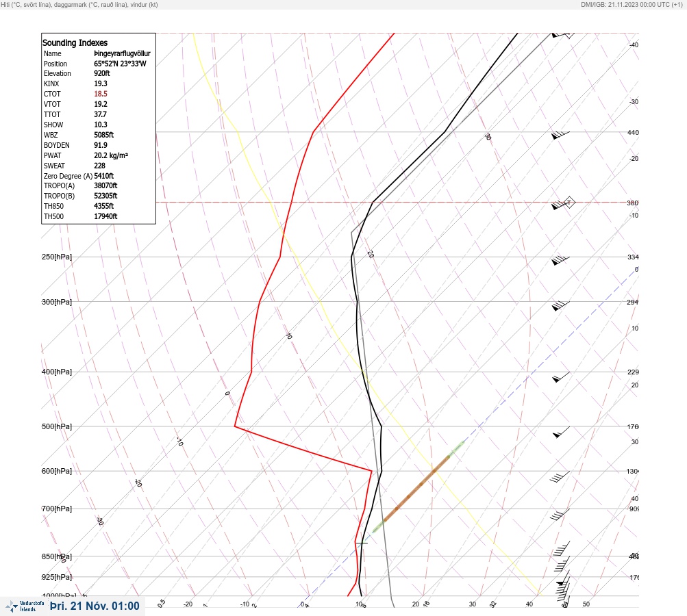Click the header text 'DMI/IGB: 21.11.2023 00:00 UTC (+1)'
Image resolution: width=687 pixels, height=616 pixels.
632,4
